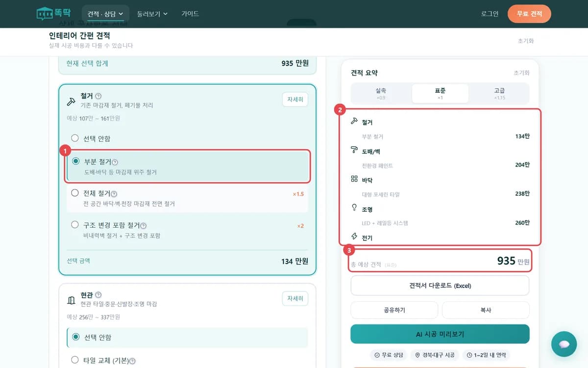Click the 204만 amount for 도배/벽

(522, 165)
